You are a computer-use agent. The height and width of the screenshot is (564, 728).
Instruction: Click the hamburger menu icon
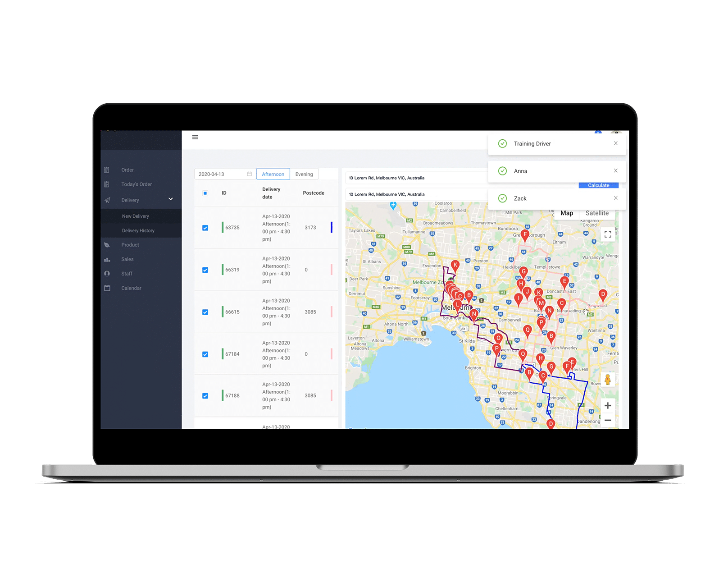(195, 137)
